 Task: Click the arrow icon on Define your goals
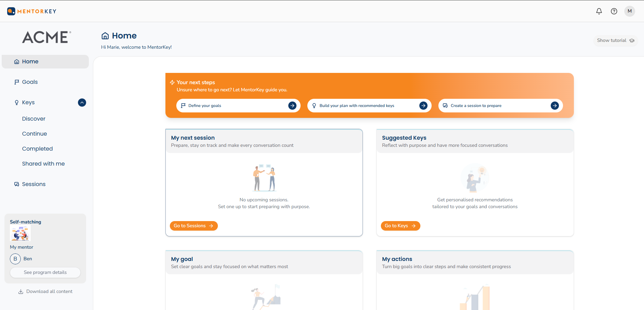tap(292, 106)
